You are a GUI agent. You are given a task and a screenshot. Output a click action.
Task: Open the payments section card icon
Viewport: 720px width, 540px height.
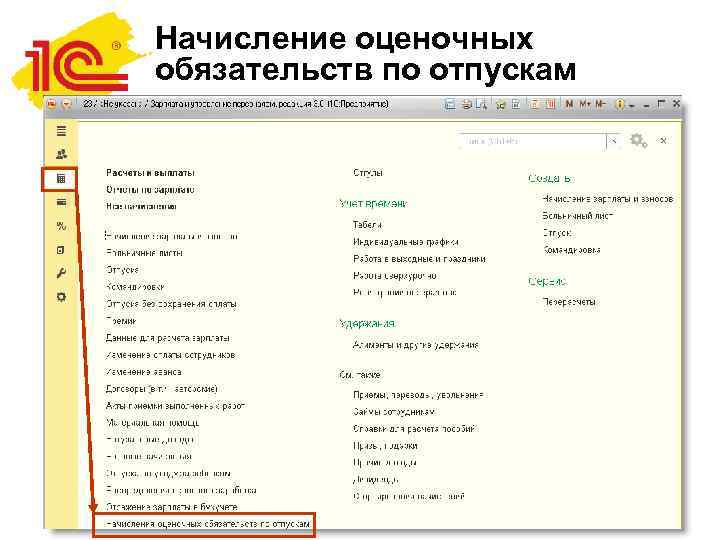pyautogui.click(x=61, y=202)
